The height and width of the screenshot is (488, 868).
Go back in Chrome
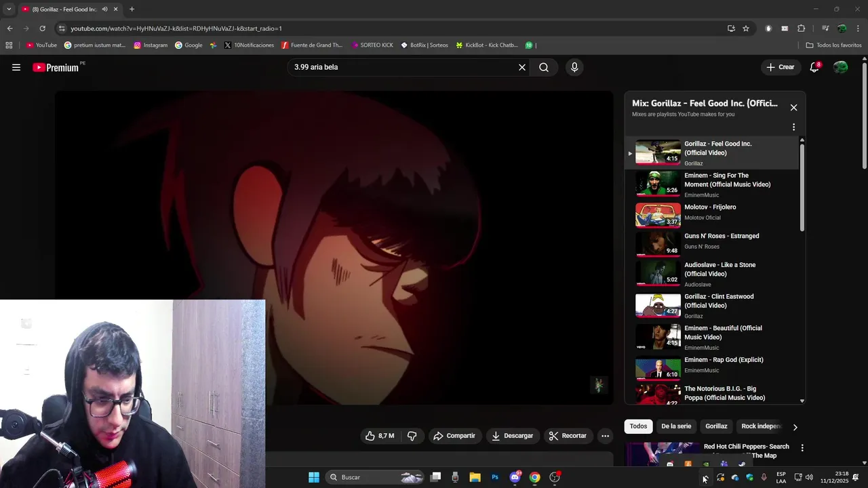9,28
